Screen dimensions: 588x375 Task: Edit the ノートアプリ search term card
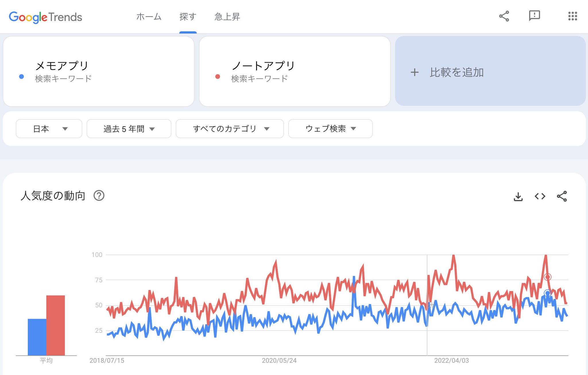[295, 71]
